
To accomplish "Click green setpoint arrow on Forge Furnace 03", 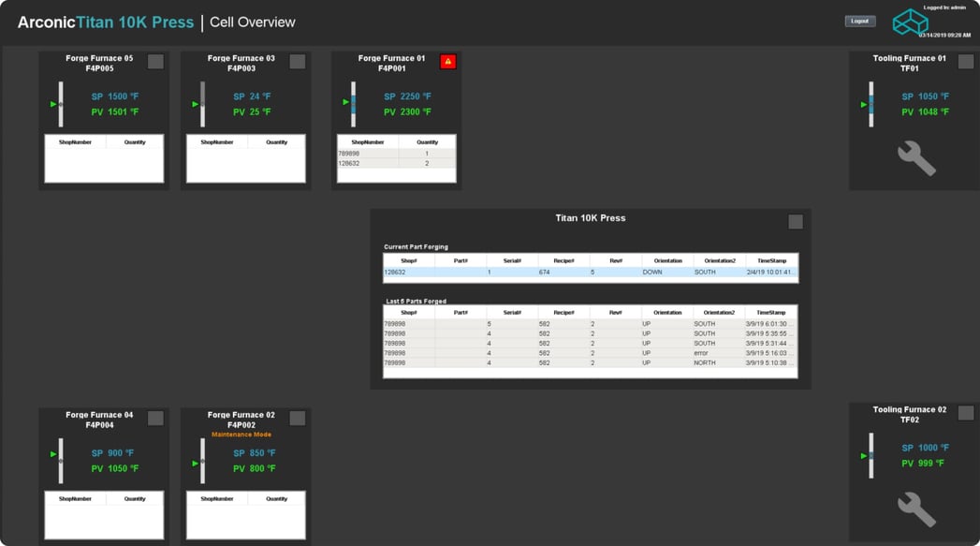I will [x=195, y=104].
